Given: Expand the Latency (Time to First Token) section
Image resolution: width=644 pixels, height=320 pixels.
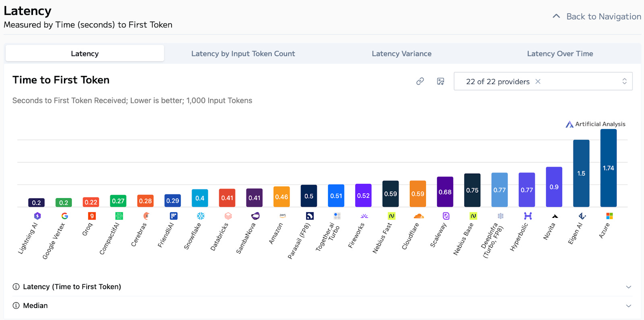Looking at the screenshot, I should pyautogui.click(x=322, y=287).
